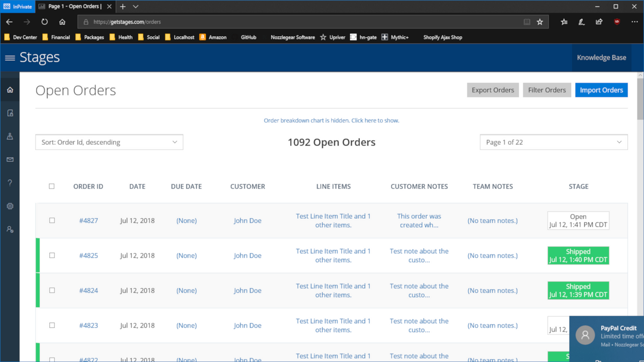Open the account icon at the sidebar bottom
The width and height of the screenshot is (644, 362).
coord(10,229)
